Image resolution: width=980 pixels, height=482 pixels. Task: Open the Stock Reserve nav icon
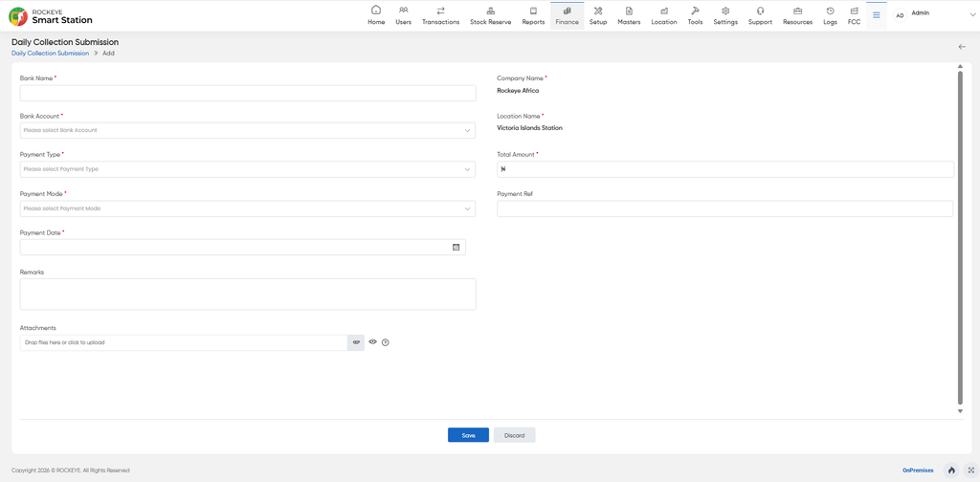pyautogui.click(x=491, y=11)
